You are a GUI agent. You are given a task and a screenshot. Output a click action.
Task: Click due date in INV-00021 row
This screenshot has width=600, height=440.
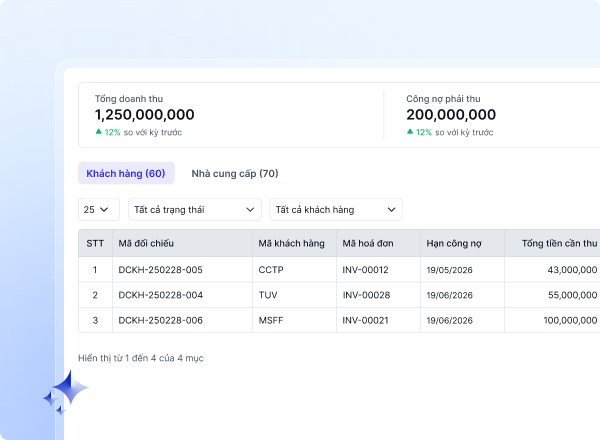pyautogui.click(x=450, y=320)
